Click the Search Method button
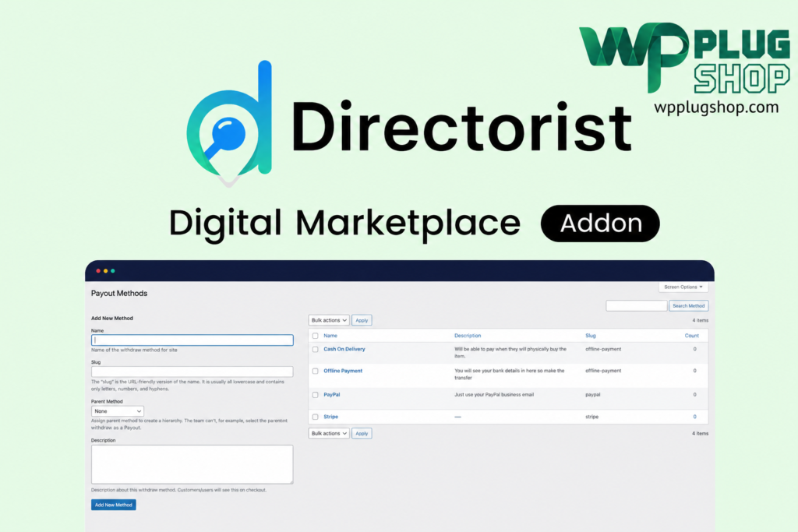This screenshot has width=798, height=532. (689, 305)
